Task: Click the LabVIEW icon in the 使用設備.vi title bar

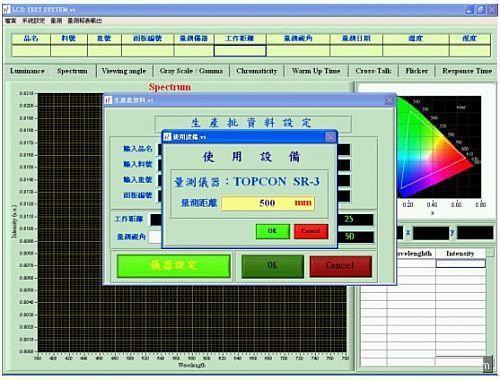Action: tap(167, 137)
